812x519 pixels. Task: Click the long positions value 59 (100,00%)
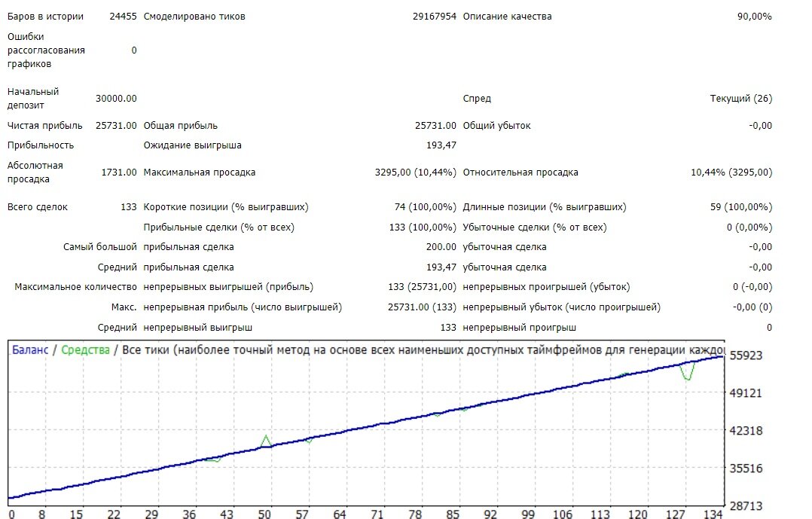(741, 206)
